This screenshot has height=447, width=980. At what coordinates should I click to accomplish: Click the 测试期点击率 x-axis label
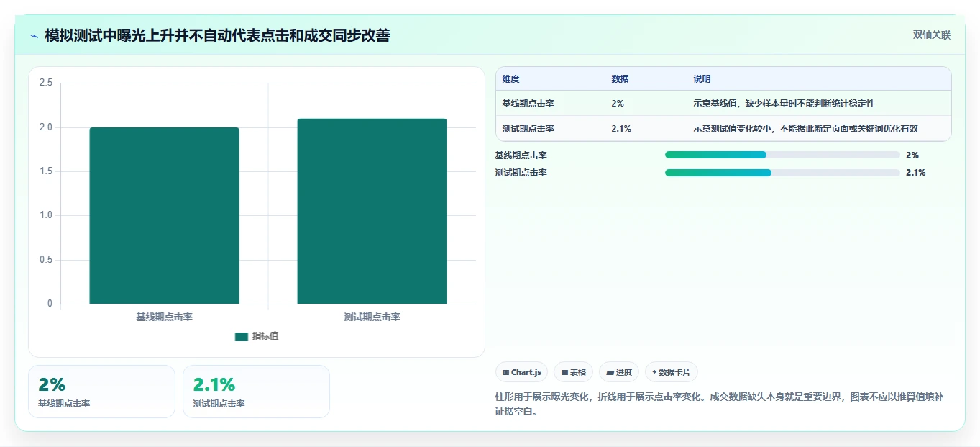[372, 317]
